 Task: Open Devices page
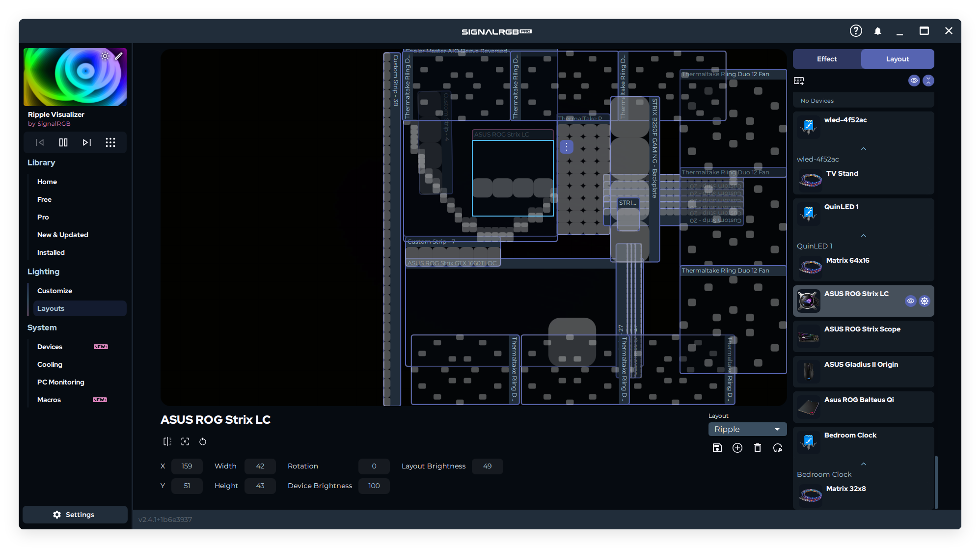click(50, 347)
